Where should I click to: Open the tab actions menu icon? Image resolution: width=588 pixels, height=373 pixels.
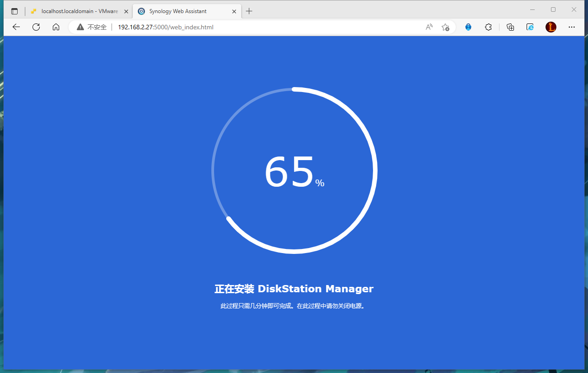click(14, 11)
